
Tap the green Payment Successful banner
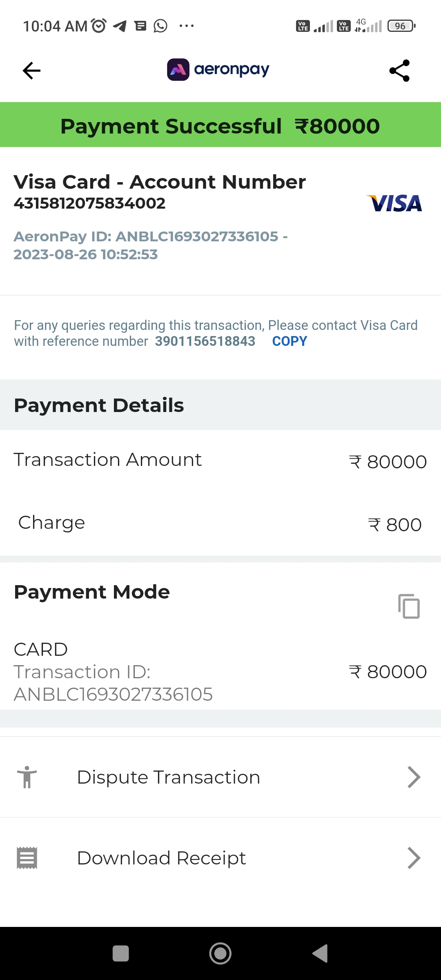[x=220, y=125]
